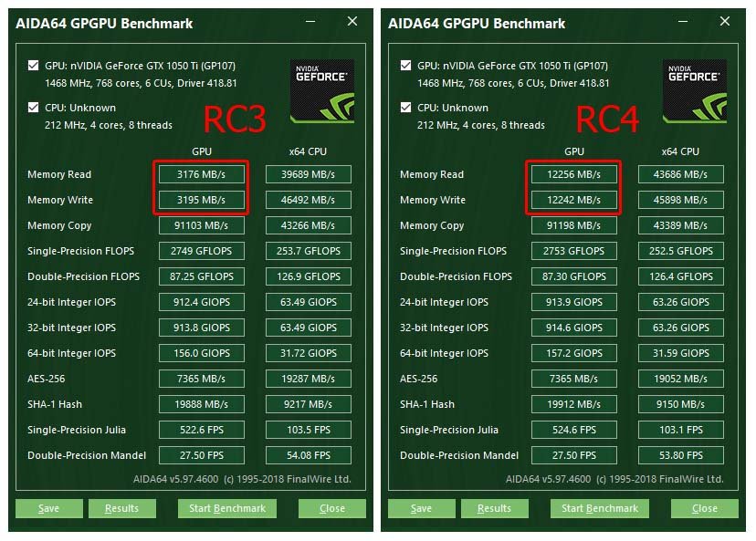Uncheck the GPU checkbox in RC4 window
Image resolution: width=756 pixels, height=541 pixels.
pos(406,65)
